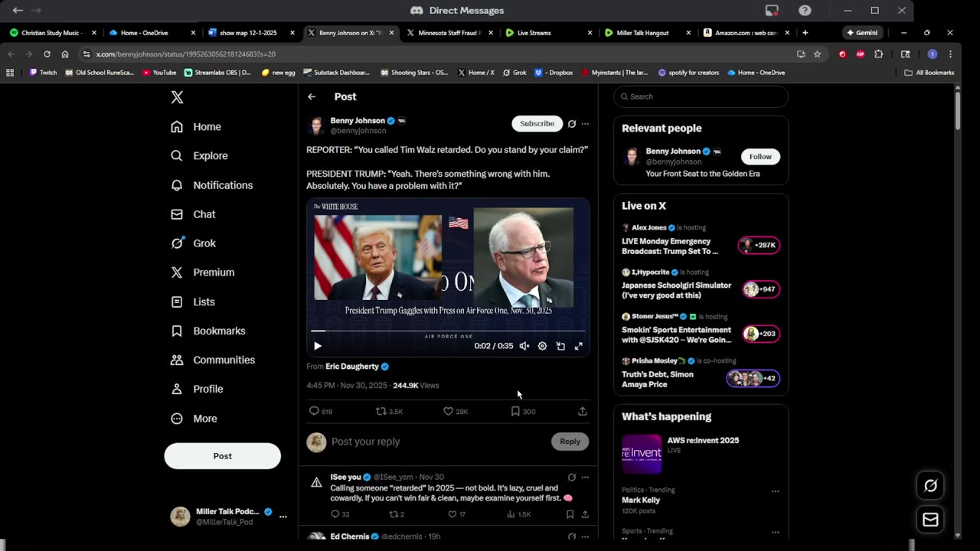Image resolution: width=980 pixels, height=551 pixels.
Task: Open options for Mark Kelly trend
Action: pyautogui.click(x=775, y=491)
